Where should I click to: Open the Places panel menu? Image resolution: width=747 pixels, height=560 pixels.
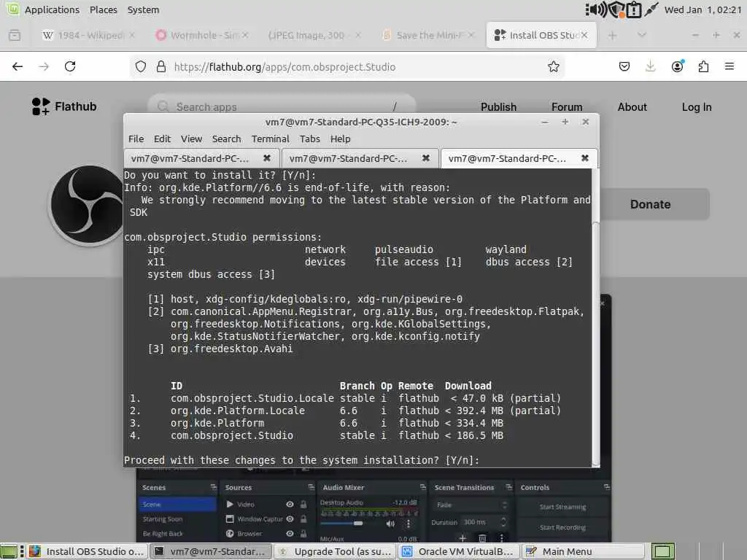click(x=104, y=9)
